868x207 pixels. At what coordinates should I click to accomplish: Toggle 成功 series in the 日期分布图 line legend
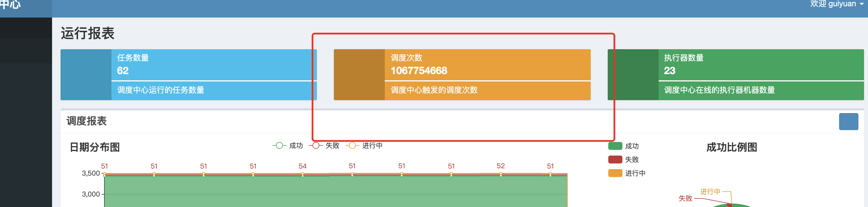pyautogui.click(x=287, y=145)
